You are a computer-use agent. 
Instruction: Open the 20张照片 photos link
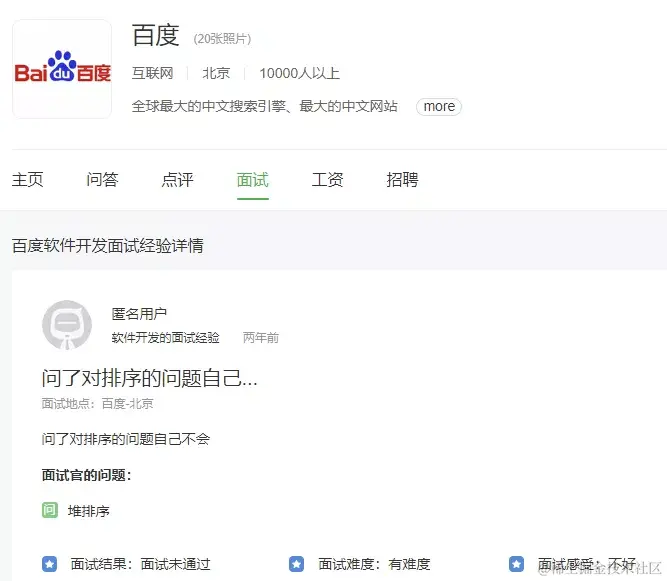pos(222,39)
